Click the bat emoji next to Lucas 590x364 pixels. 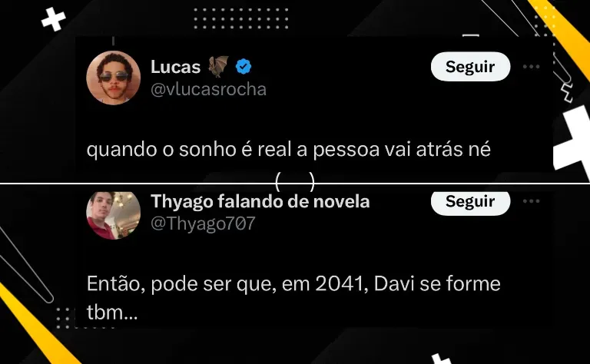[219, 66]
